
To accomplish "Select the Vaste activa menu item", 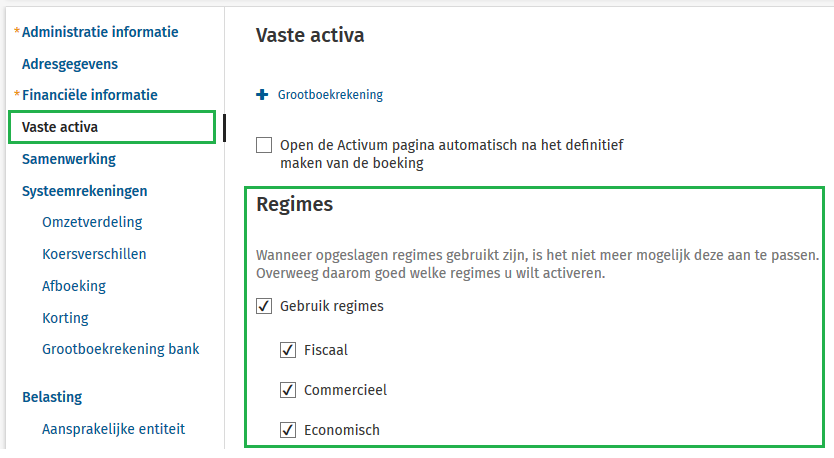I will tap(60, 127).
